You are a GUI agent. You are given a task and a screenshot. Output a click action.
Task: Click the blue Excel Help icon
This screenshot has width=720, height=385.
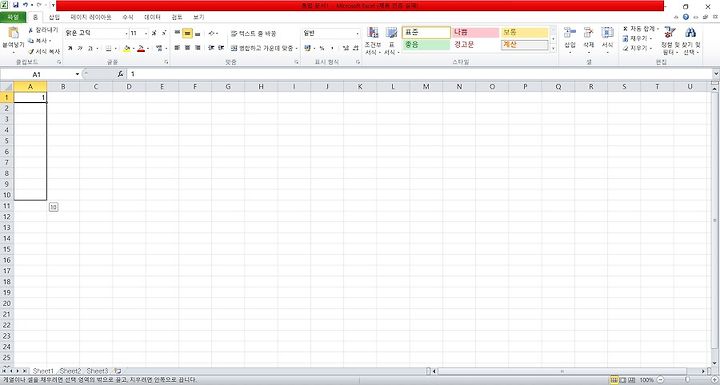point(686,17)
